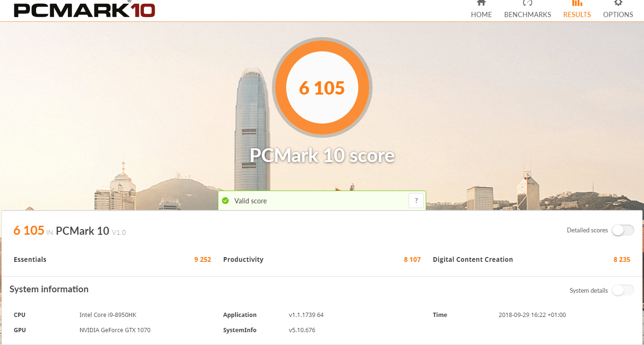Click the SystemInfo version v5.10.676
Image resolution: width=644 pixels, height=345 pixels.
pyautogui.click(x=302, y=330)
